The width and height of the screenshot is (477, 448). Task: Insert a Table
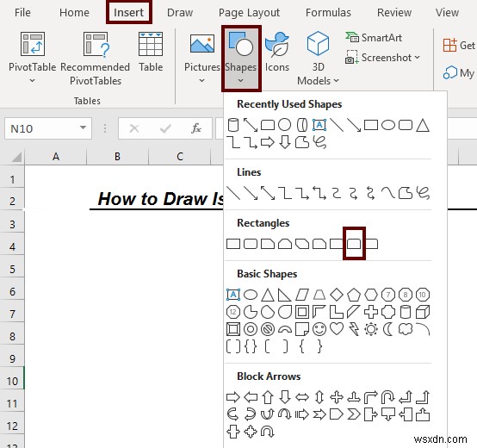point(151,52)
